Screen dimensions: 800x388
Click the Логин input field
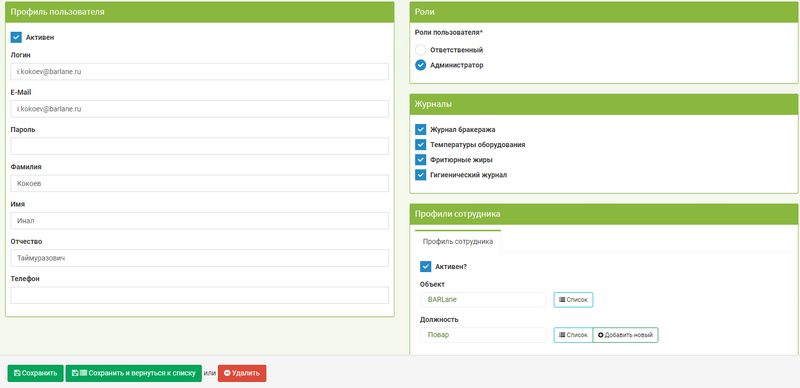[x=199, y=72]
